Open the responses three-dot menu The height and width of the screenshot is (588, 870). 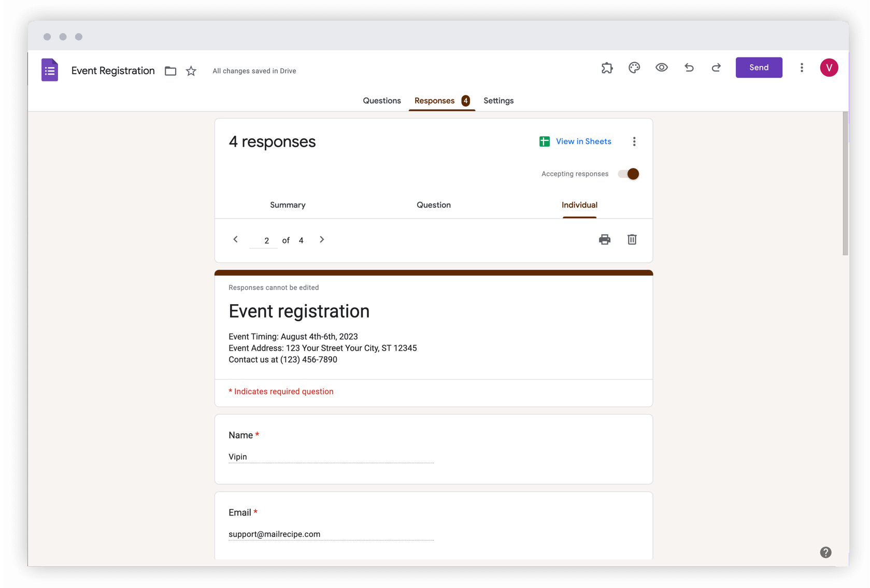(634, 141)
